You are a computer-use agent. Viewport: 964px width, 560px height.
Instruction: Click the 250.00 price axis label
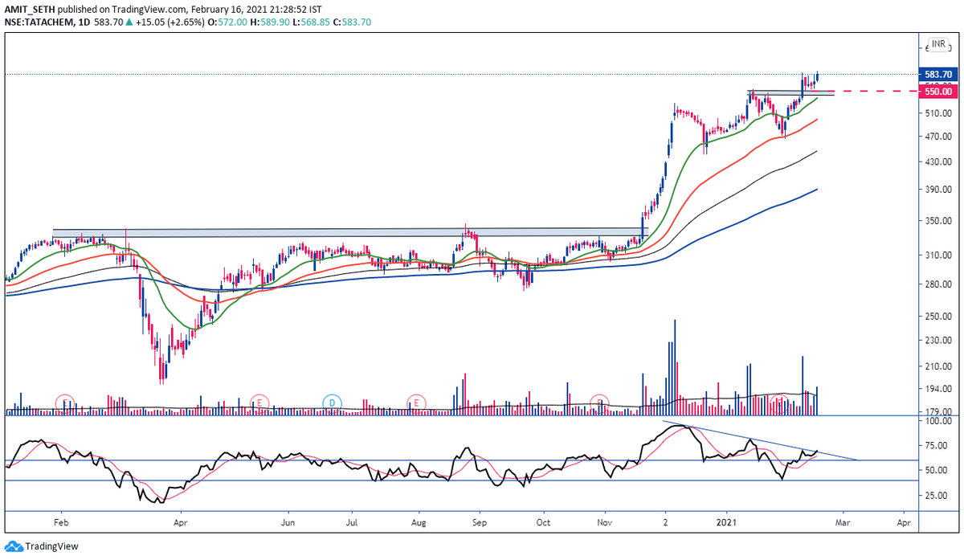(x=937, y=317)
